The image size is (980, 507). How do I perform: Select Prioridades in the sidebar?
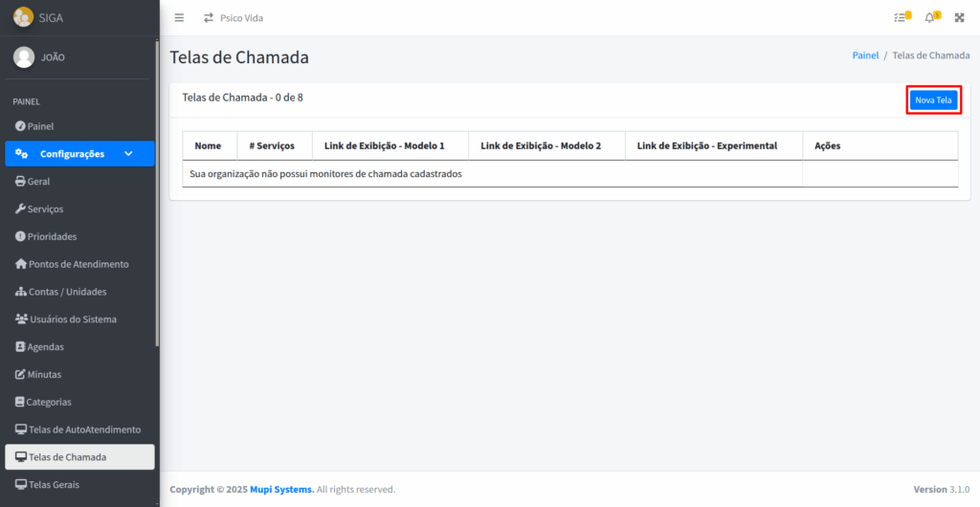tap(80, 236)
